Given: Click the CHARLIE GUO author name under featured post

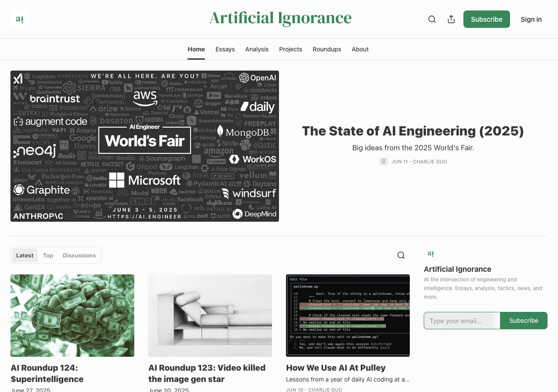Looking at the screenshot, I should 430,162.
